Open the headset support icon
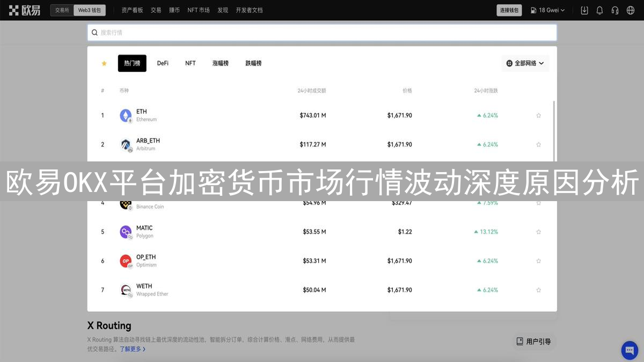 pyautogui.click(x=615, y=10)
